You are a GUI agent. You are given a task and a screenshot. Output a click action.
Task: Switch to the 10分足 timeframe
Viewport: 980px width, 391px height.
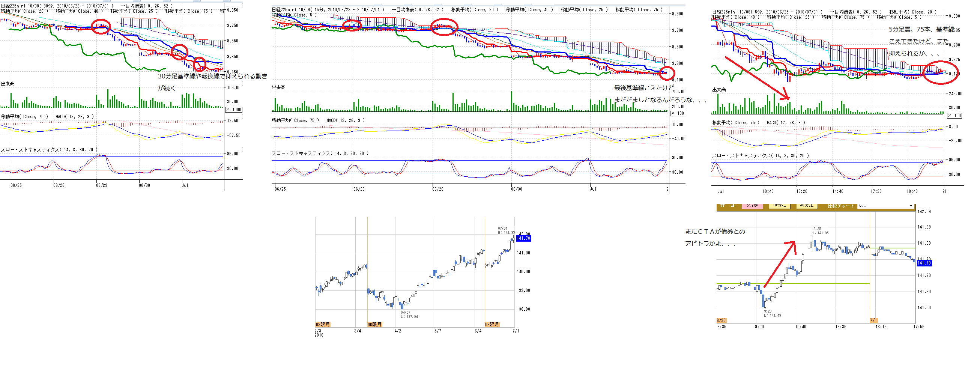pyautogui.click(x=780, y=206)
